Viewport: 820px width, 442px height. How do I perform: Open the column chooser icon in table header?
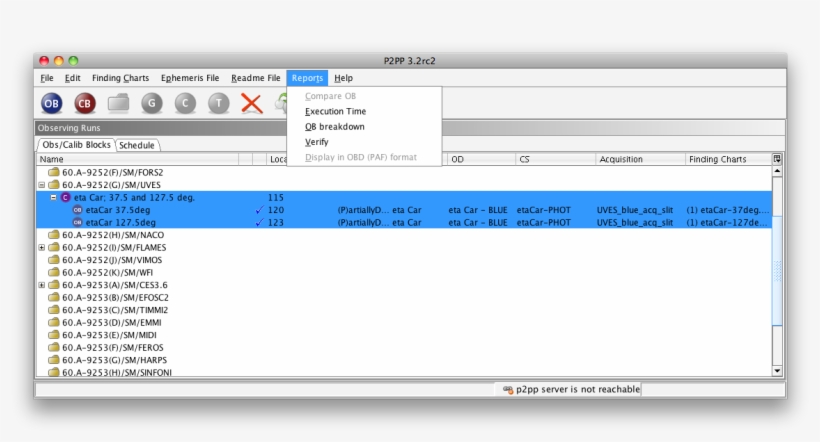click(x=777, y=159)
